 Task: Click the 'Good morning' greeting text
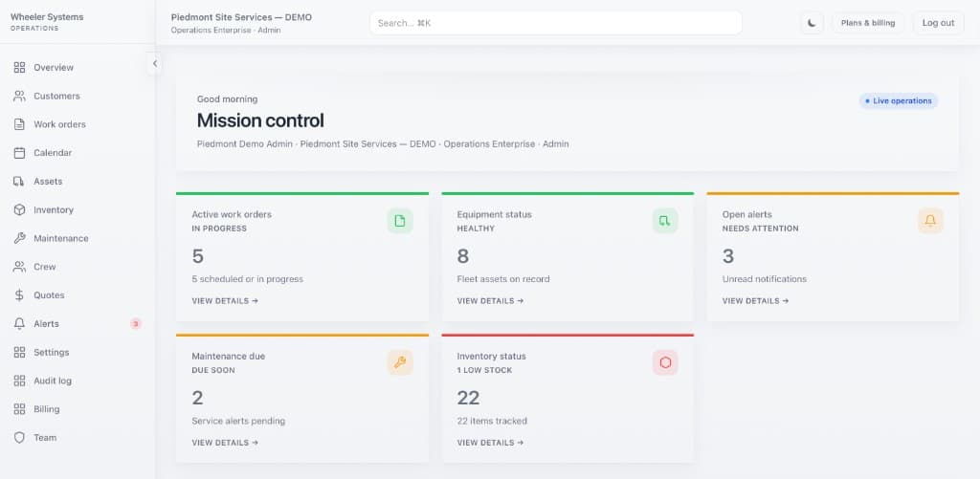point(227,99)
